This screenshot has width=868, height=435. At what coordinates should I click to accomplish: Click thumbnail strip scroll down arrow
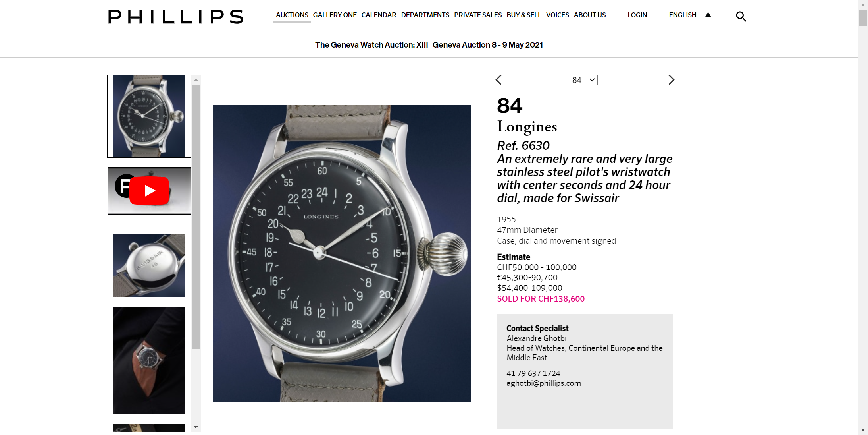[196, 427]
